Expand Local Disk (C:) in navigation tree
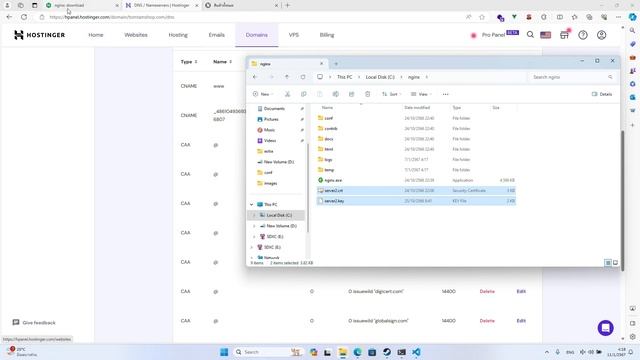This screenshot has height=360, width=640. pyautogui.click(x=254, y=215)
